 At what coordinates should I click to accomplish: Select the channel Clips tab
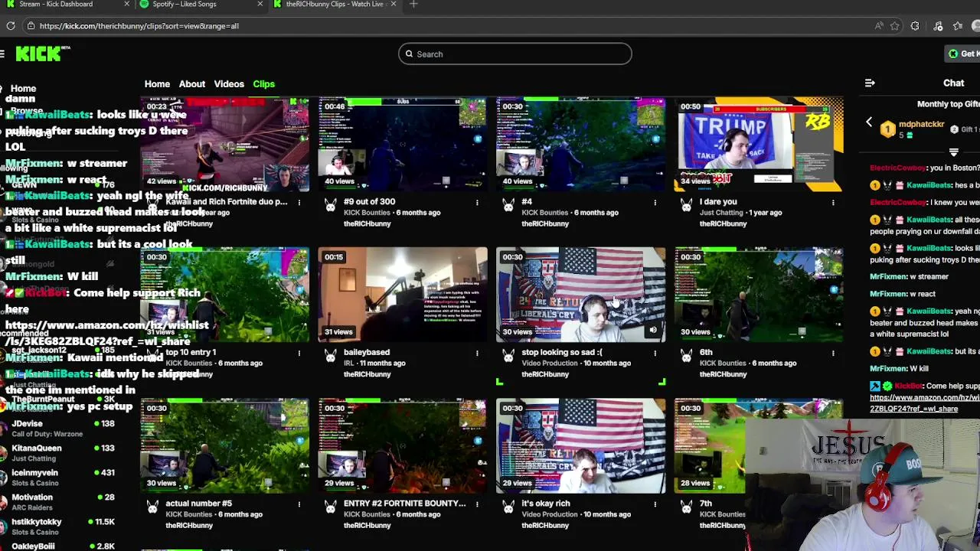pos(263,84)
